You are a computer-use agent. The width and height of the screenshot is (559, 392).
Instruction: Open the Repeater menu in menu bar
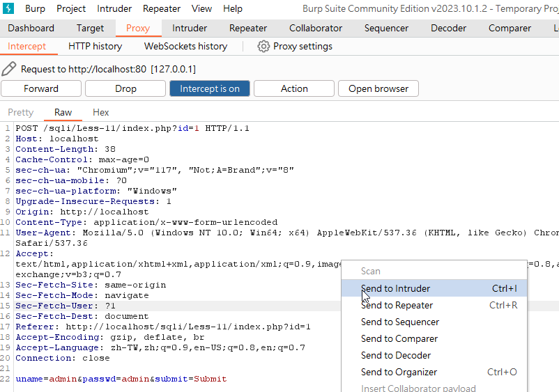pos(162,8)
